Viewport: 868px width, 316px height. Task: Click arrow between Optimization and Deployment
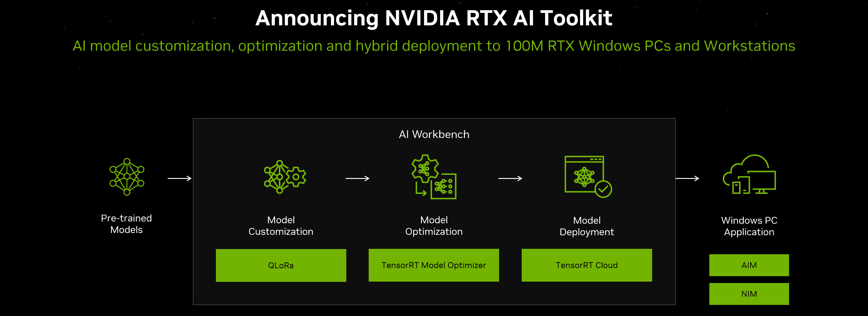click(x=510, y=178)
